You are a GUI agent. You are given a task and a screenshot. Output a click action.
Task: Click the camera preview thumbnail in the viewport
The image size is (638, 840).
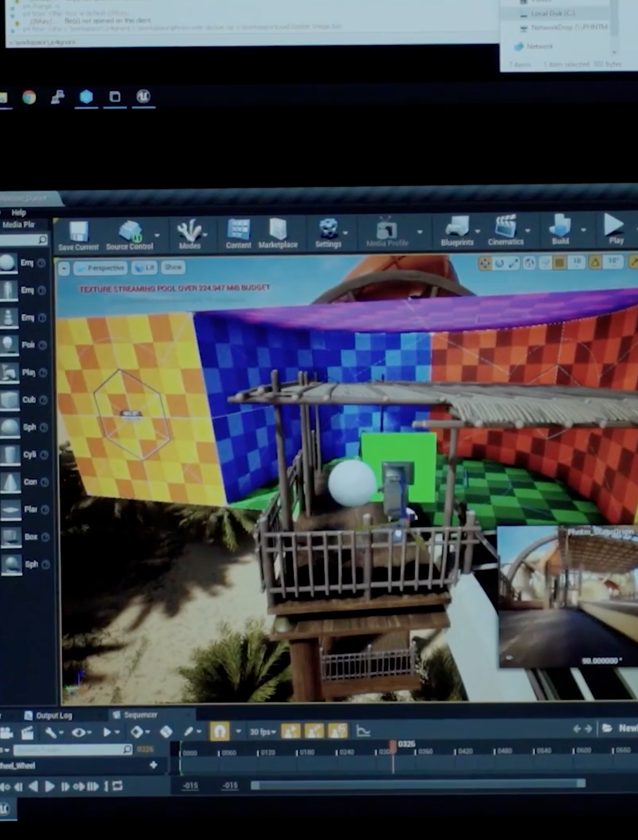tap(567, 596)
